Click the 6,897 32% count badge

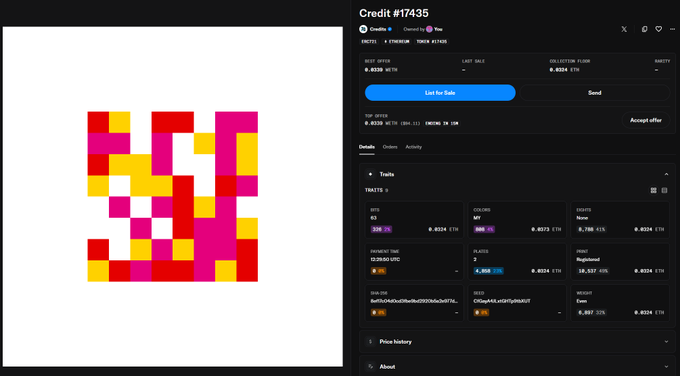(592, 313)
